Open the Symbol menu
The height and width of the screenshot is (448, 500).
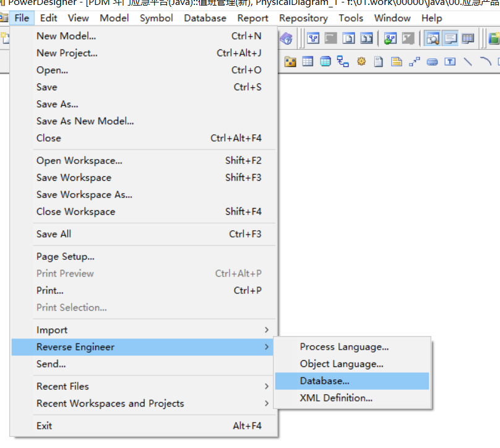click(x=156, y=18)
